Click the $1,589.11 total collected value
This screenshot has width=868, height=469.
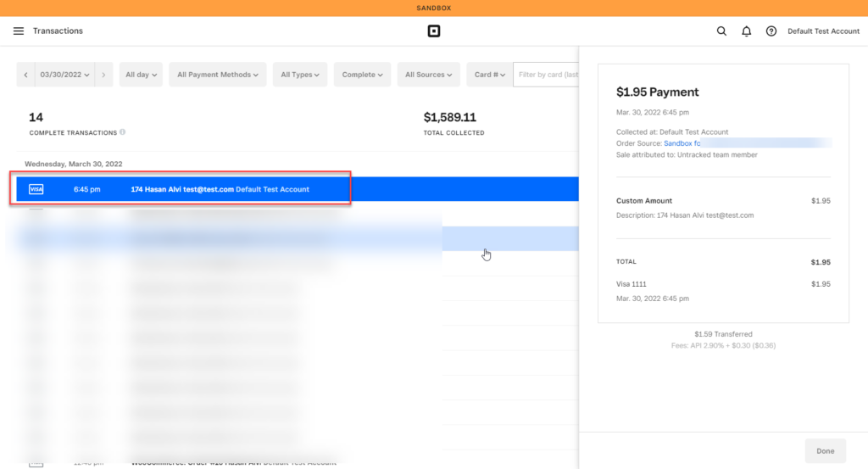[x=449, y=117]
